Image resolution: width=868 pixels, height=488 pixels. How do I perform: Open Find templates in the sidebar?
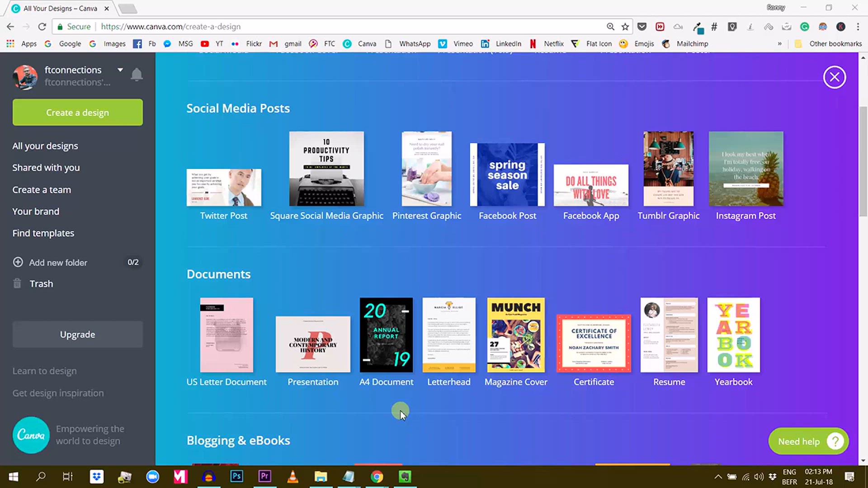pyautogui.click(x=43, y=233)
